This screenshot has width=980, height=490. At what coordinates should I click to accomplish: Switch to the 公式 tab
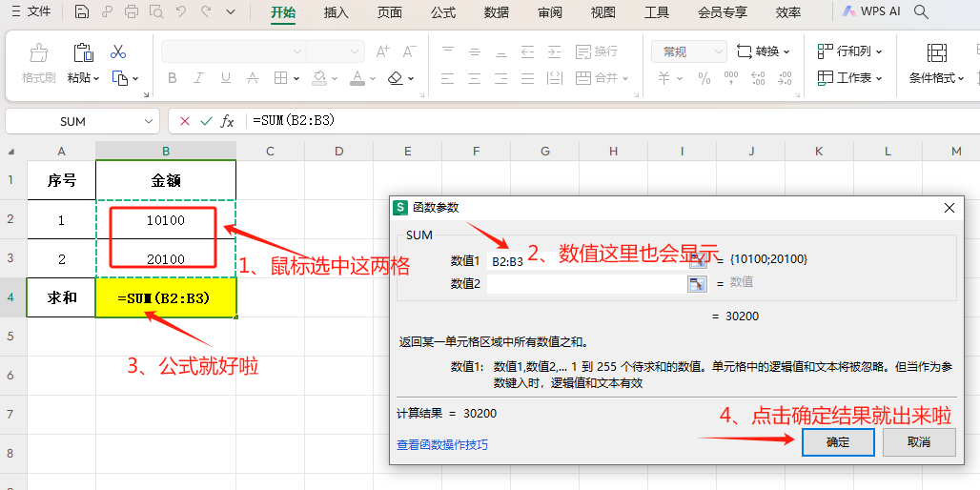click(443, 12)
